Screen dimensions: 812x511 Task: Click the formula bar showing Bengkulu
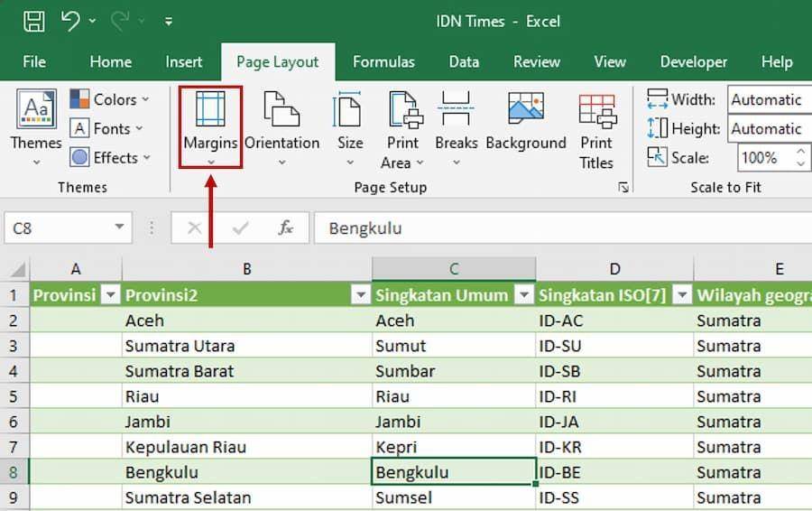point(563,228)
